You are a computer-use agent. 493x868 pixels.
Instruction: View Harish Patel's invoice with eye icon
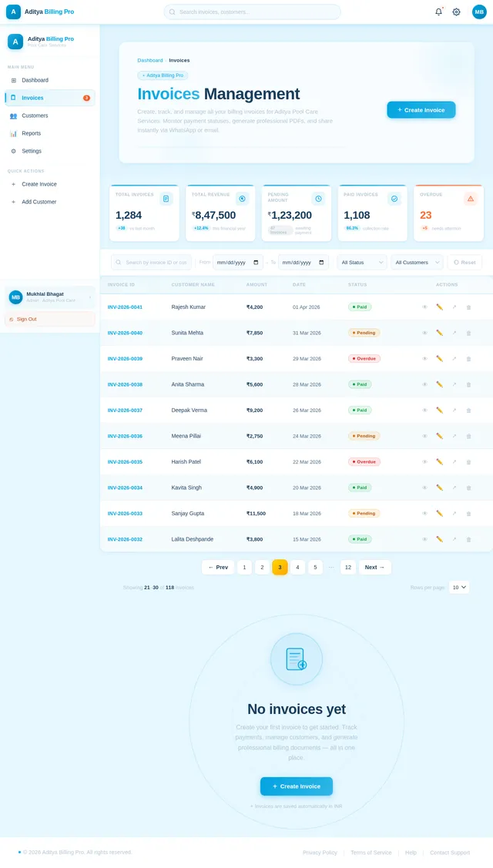[x=425, y=461]
